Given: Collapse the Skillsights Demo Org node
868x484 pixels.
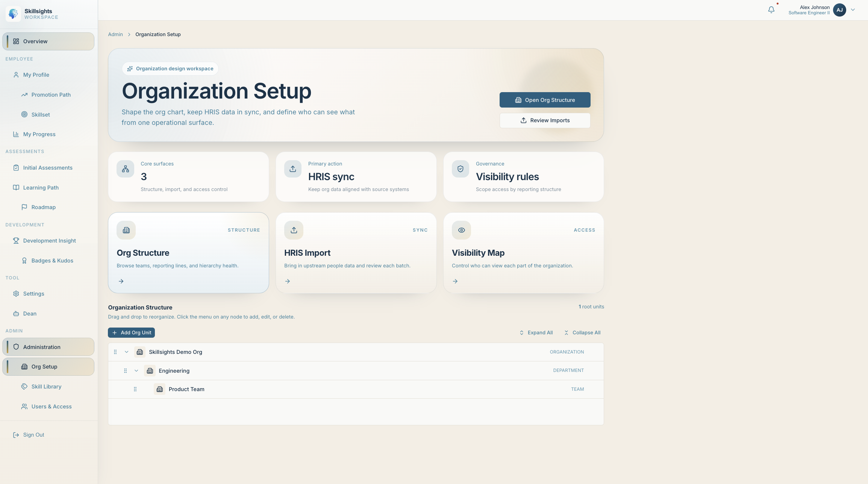Looking at the screenshot, I should pos(127,352).
